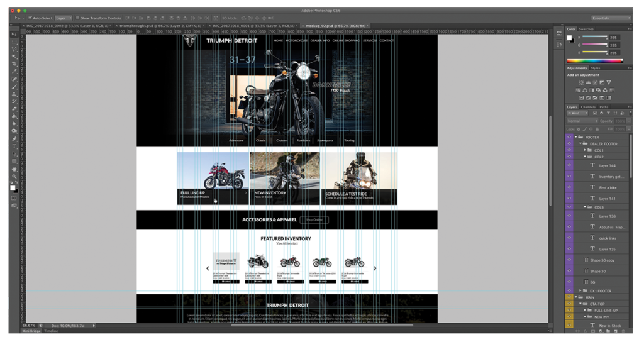
Task: Click the next arrow of Featured Inventory
Action: 375,268
